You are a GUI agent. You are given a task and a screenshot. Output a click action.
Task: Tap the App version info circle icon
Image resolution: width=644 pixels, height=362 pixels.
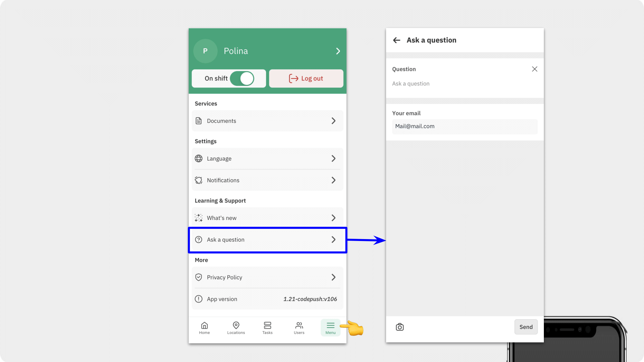199,299
